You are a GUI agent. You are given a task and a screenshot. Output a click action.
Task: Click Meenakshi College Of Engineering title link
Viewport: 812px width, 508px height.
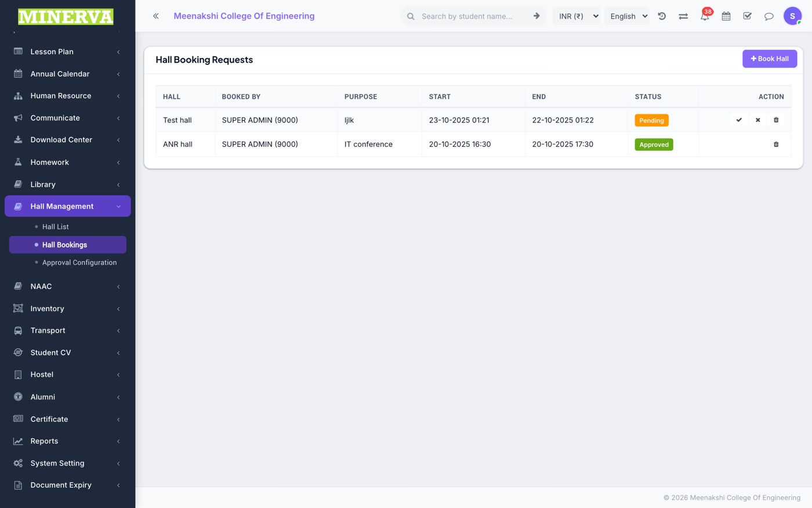(x=244, y=16)
